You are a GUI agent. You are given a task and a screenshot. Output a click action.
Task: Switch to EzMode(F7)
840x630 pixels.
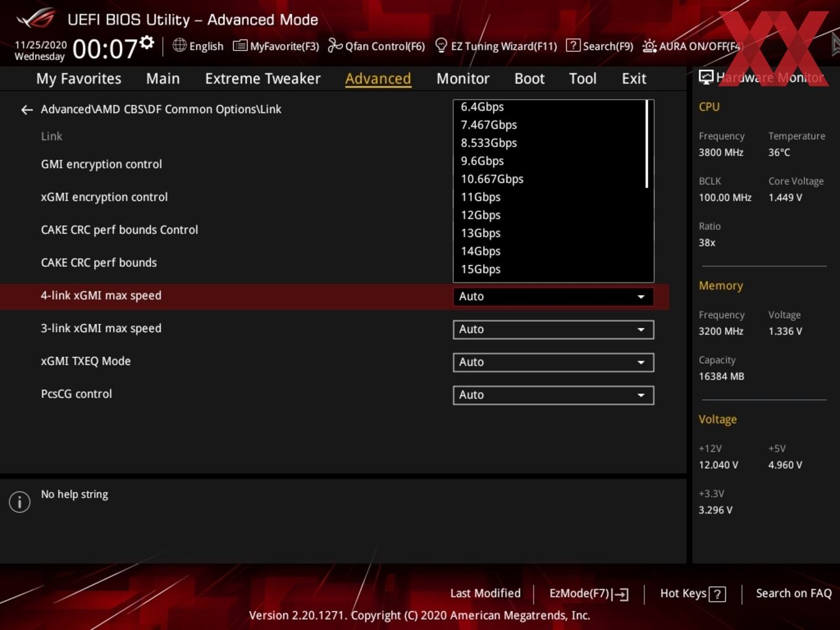point(589,594)
